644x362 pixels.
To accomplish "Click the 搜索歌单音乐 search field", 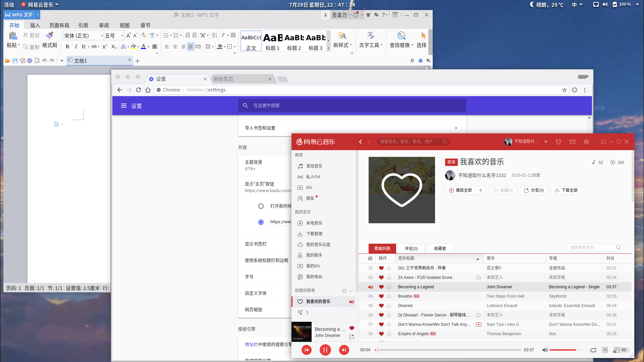I will (594, 247).
